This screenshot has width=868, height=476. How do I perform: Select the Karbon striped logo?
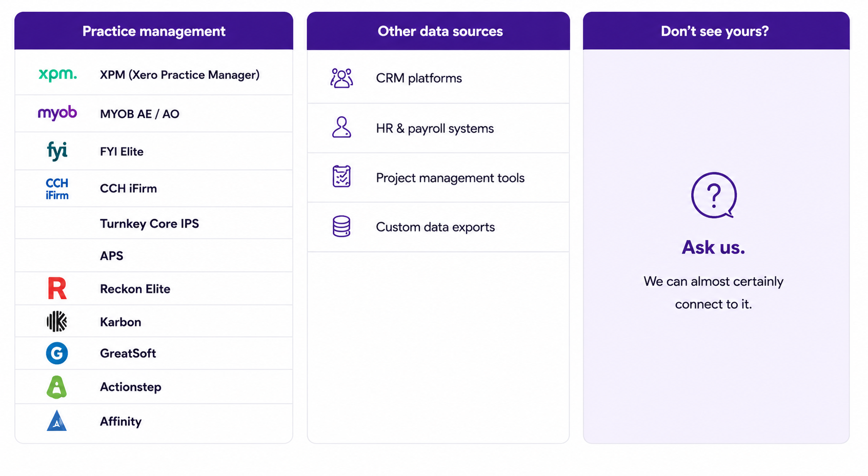(x=57, y=321)
